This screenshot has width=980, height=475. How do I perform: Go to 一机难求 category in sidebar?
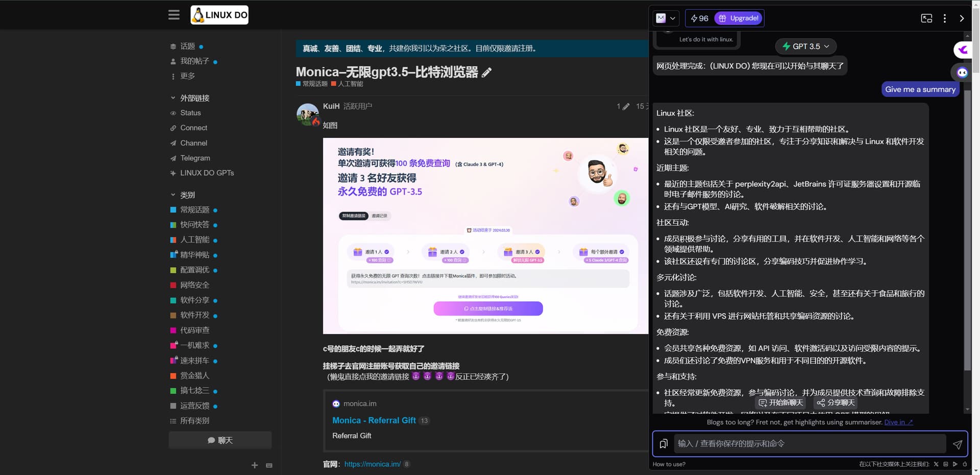[194, 345]
